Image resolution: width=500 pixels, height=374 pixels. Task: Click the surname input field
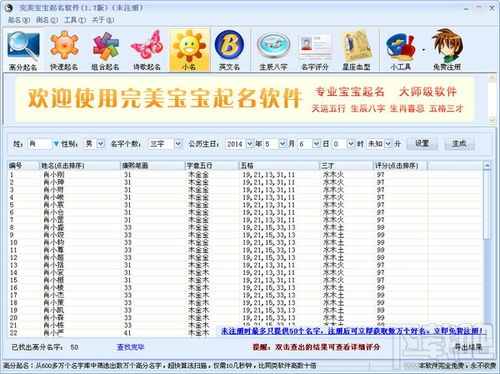tap(39, 144)
